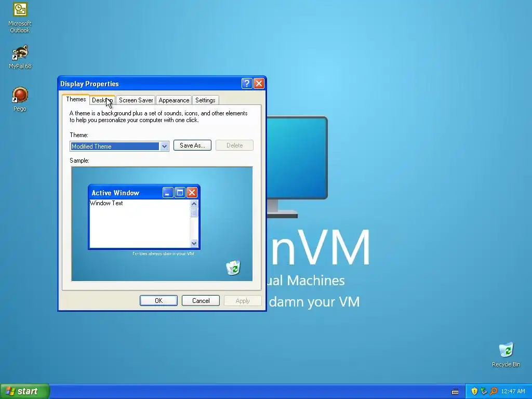
Task: Click the sample Active Window close icon
Action: pyautogui.click(x=192, y=193)
